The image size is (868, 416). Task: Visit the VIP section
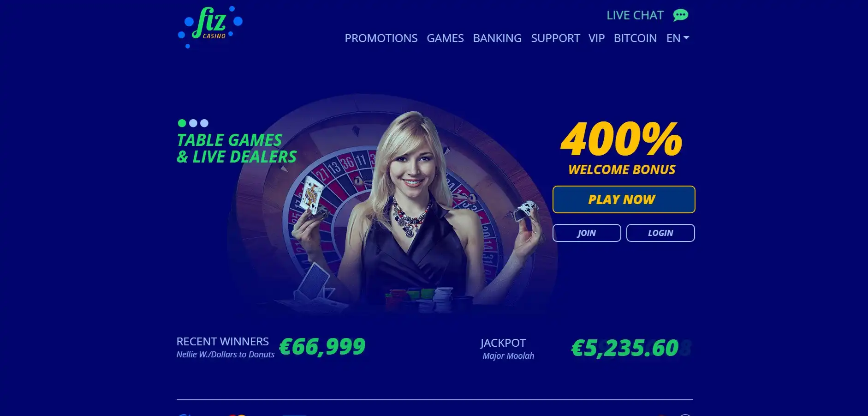click(596, 38)
